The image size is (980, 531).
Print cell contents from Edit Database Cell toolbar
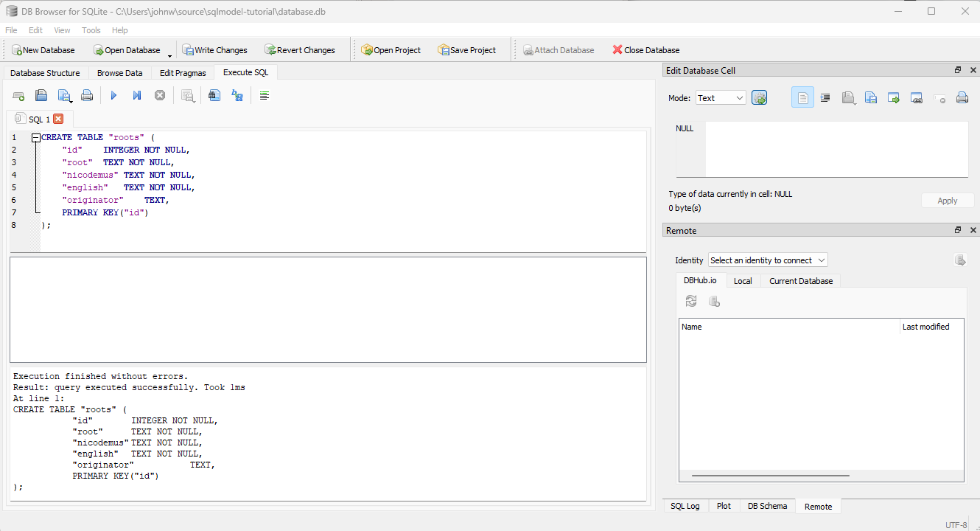pyautogui.click(x=962, y=97)
